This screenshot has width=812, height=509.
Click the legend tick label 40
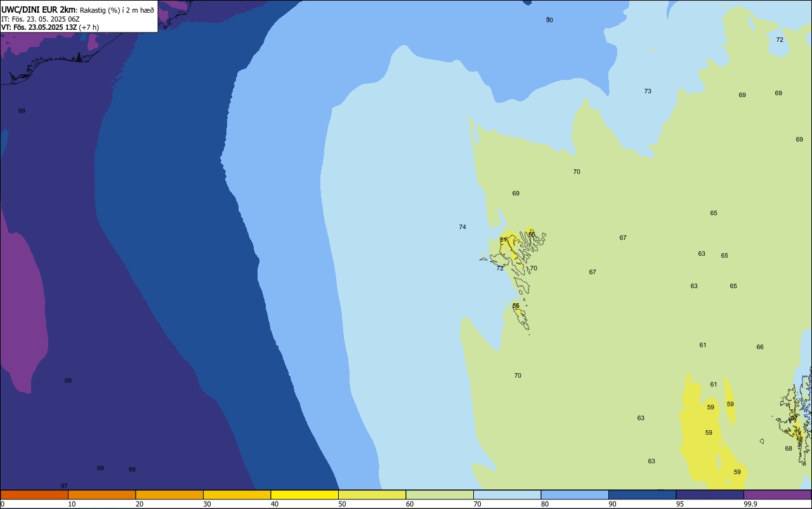click(274, 504)
